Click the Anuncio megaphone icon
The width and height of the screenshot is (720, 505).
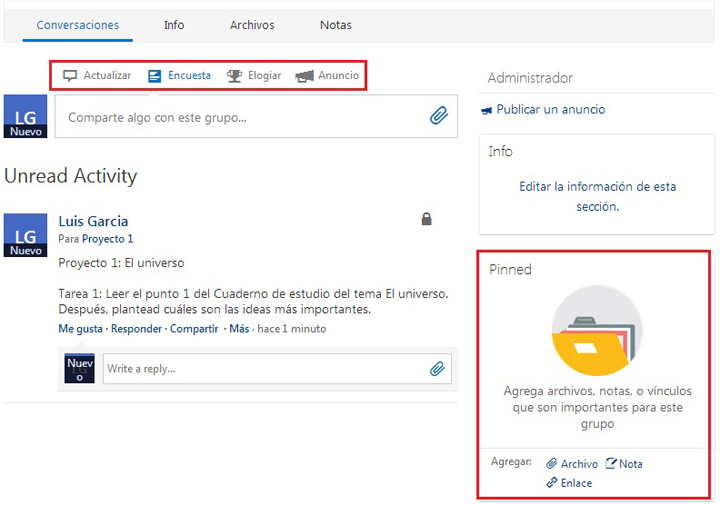click(x=304, y=76)
